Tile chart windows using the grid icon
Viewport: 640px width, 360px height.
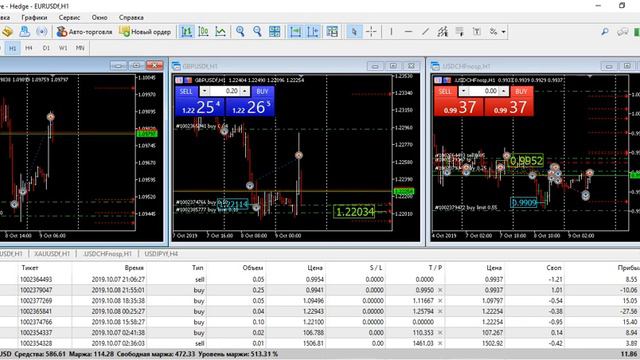[275, 32]
